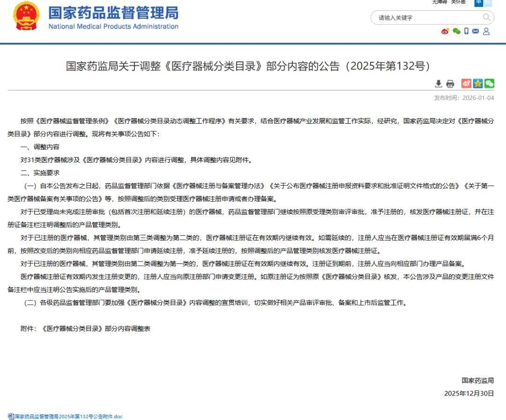Share the announcement via WeChat
The height and width of the screenshot is (420, 506).
tap(489, 83)
